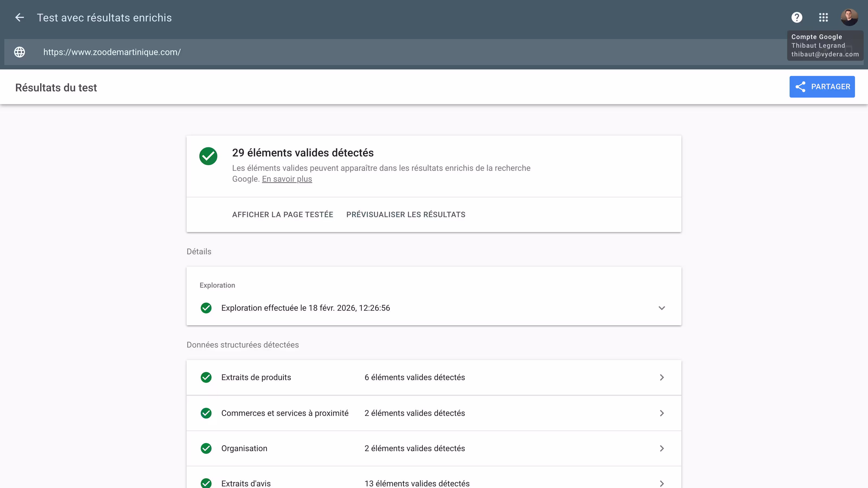Click the green check of Exploration effectuée
Viewport: 868px width, 488px height.
coord(206,307)
